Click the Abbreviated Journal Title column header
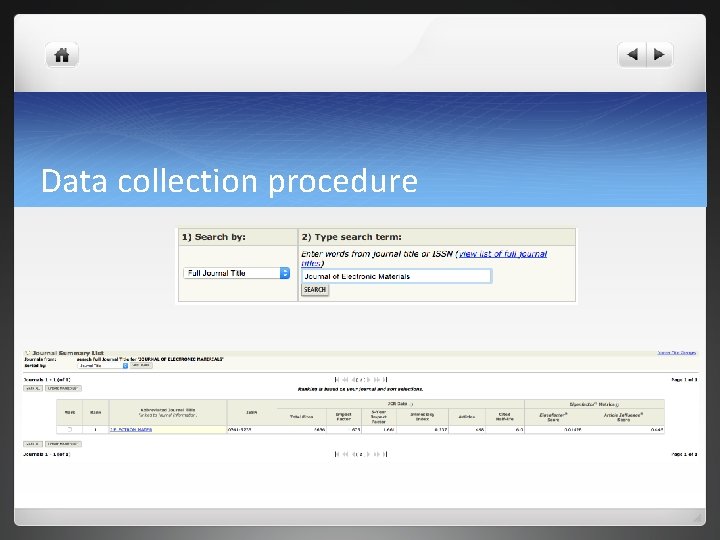Image resolution: width=720 pixels, height=540 pixels. 168,412
